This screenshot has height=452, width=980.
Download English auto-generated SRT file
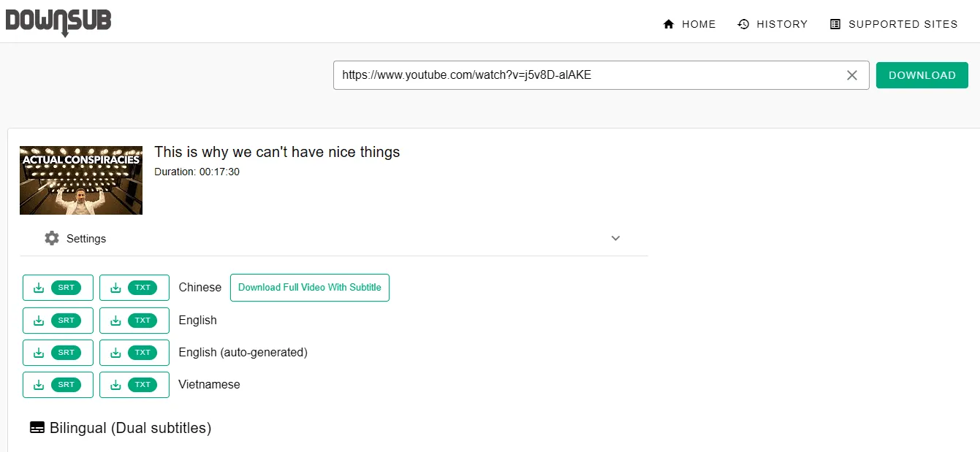pos(58,353)
